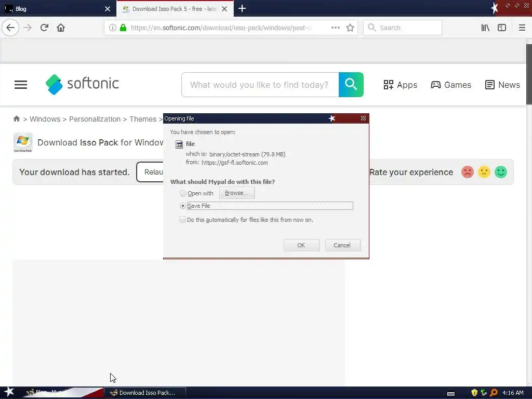Bookmark this page with the star icon
This screenshot has width=532, height=399.
point(350,28)
